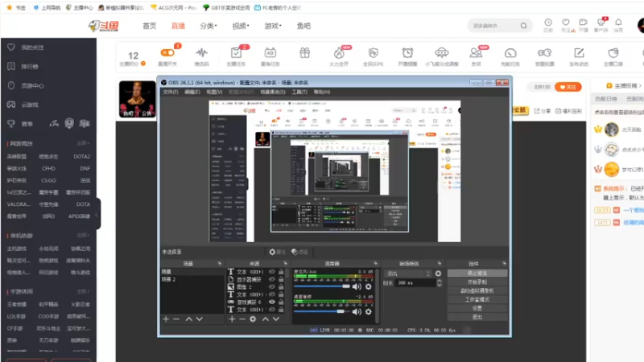Open the 桌面音频 audio settings gear
The height and width of the screenshot is (362, 644).
pyautogui.click(x=369, y=311)
